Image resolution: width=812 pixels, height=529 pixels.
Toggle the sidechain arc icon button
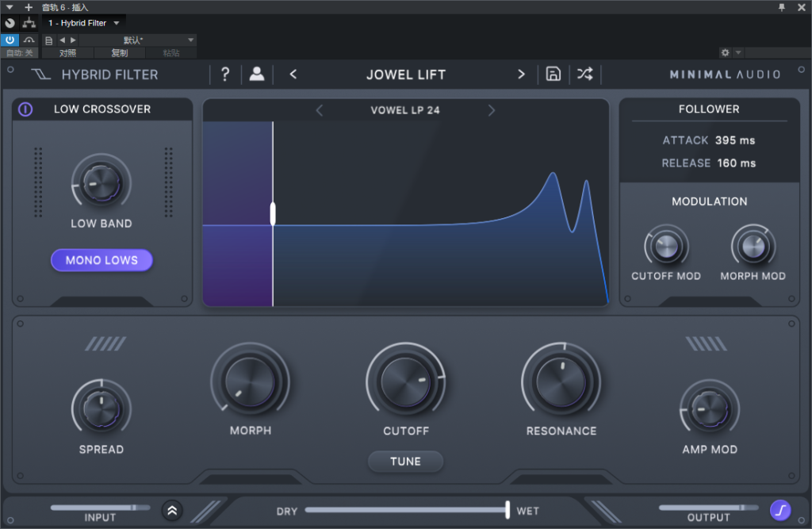(x=29, y=40)
